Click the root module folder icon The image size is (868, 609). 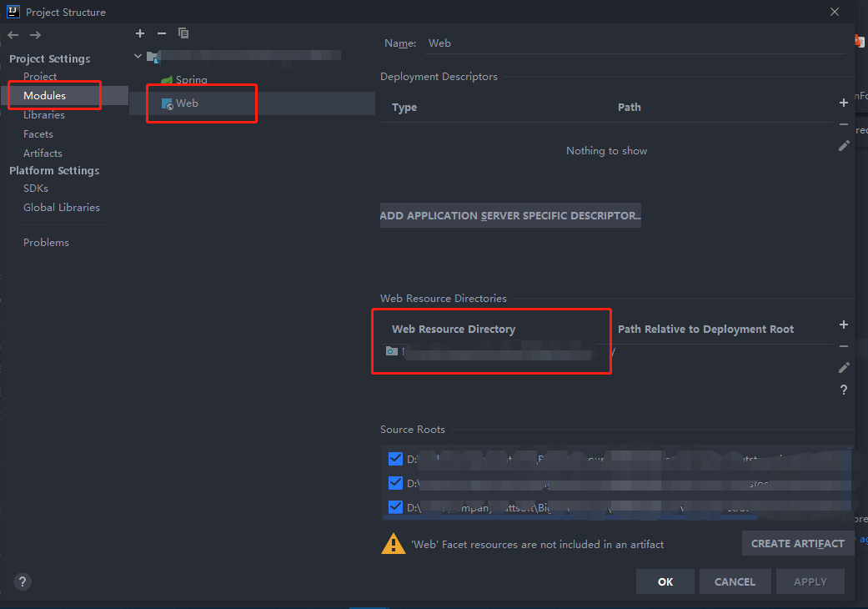153,57
